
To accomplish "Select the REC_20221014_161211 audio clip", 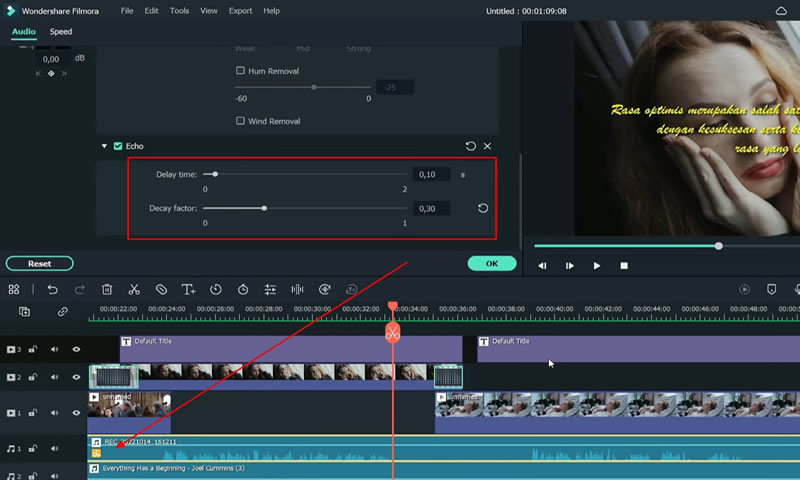I will (x=444, y=448).
